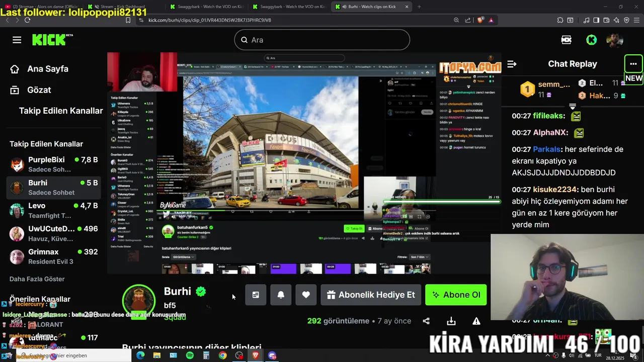Click the green Abone Ol button
This screenshot has height=362, width=644.
coord(456,295)
